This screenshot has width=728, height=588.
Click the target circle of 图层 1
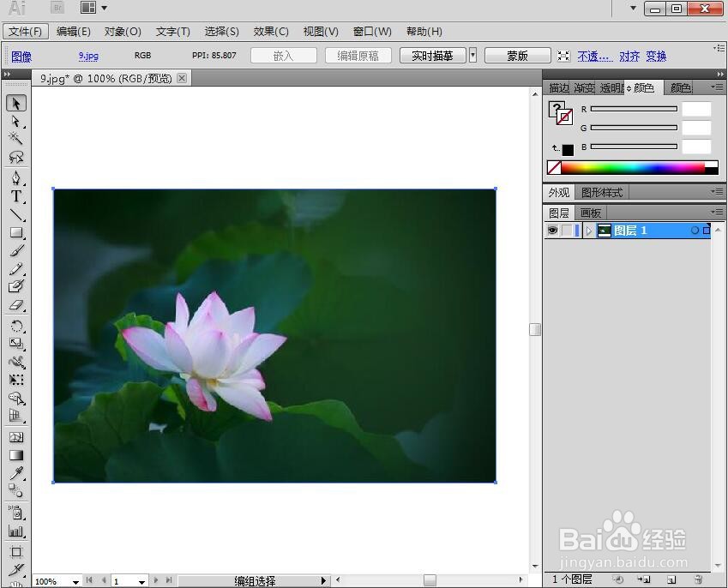click(x=695, y=231)
